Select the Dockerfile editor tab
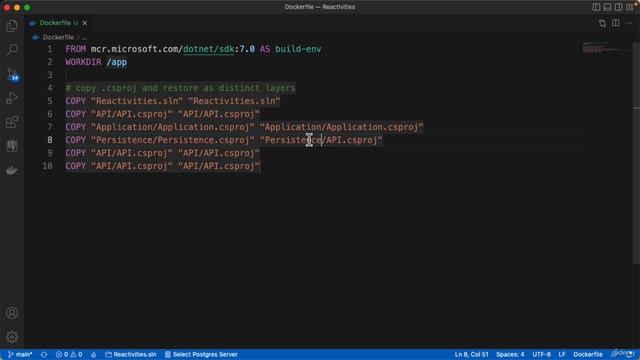Viewport: 640px width, 360px height. tap(58, 23)
